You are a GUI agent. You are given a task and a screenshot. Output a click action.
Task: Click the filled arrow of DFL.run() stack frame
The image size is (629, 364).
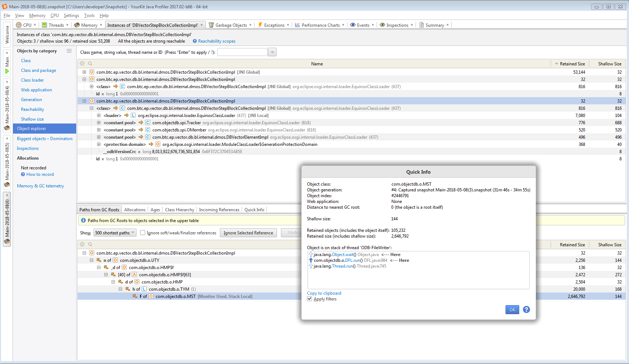pos(311,260)
